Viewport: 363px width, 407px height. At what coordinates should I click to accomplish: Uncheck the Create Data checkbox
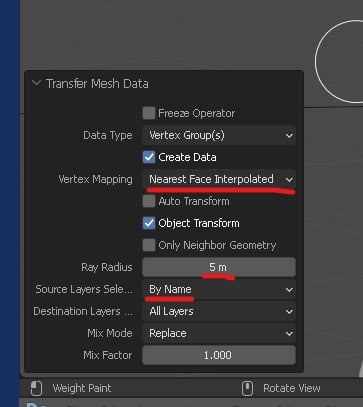[x=149, y=157]
